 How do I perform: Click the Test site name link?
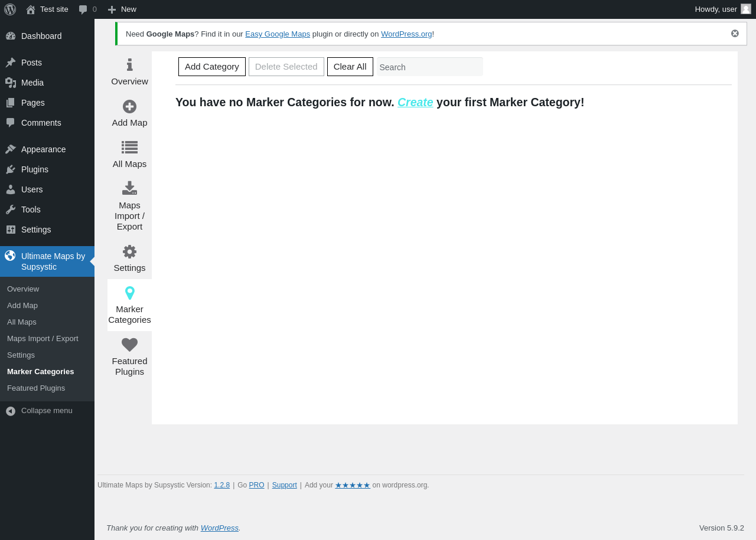(54, 9)
